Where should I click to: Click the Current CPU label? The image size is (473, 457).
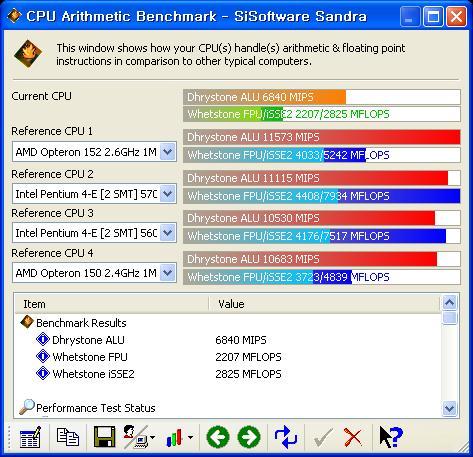click(x=41, y=96)
